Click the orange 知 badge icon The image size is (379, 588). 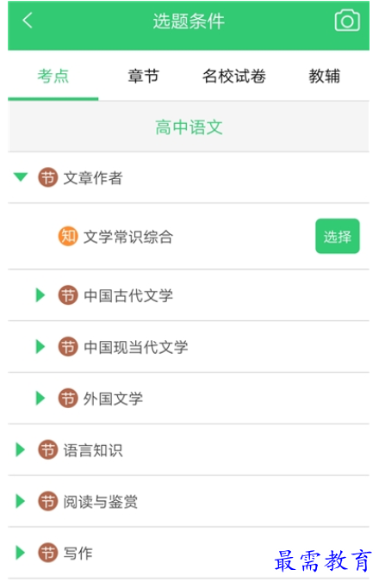coord(68,236)
